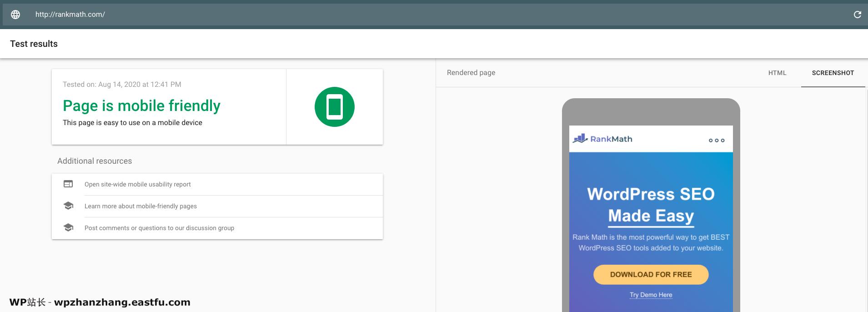Click the RankMath logo in preview
The image size is (868, 312).
click(602, 139)
